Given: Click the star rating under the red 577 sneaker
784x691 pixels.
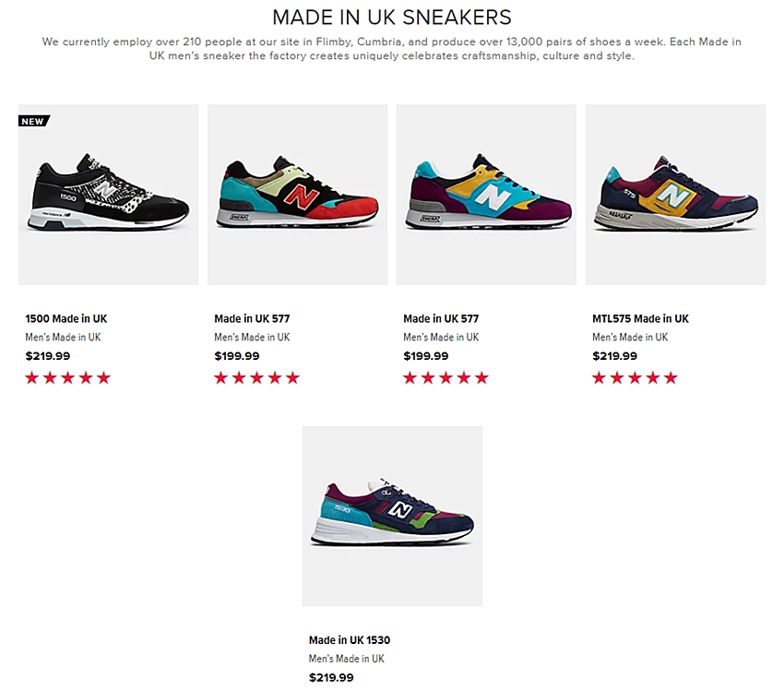Looking at the screenshot, I should point(257,377).
